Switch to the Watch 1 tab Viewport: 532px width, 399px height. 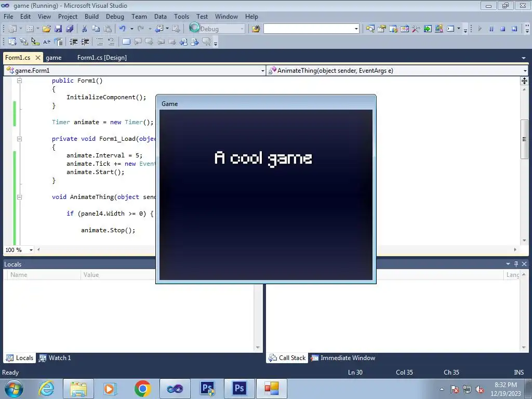[55, 358]
